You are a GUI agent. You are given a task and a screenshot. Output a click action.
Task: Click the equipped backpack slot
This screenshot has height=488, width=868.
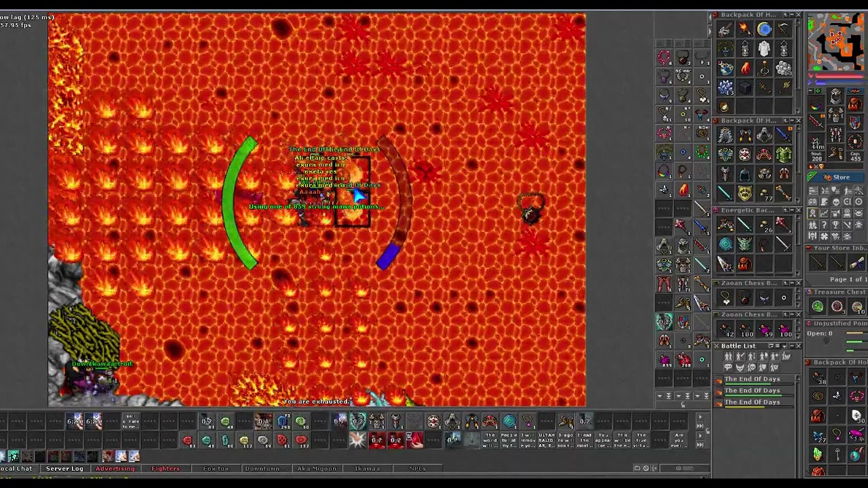pyautogui.click(x=855, y=104)
